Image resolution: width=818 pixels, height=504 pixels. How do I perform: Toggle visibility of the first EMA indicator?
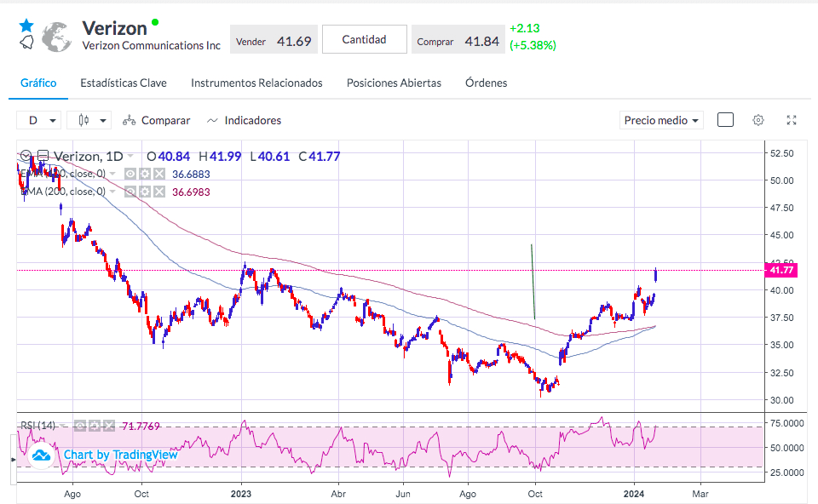point(130,174)
